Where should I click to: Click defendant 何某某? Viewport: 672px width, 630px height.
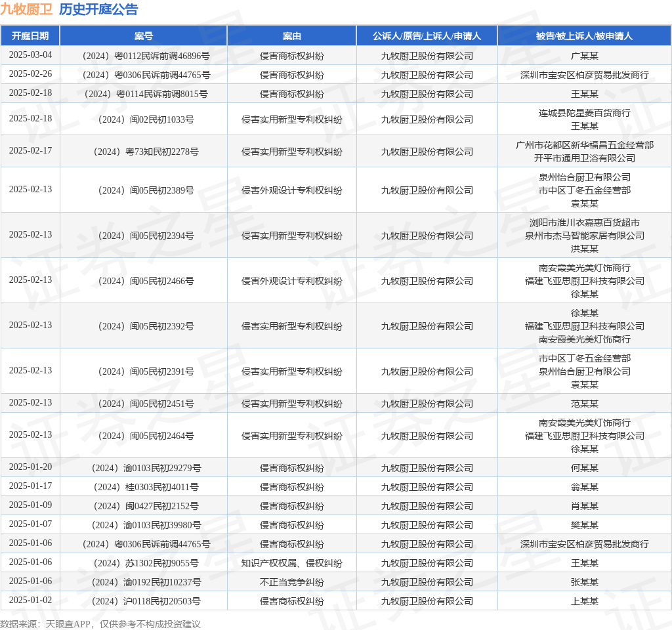point(585,468)
